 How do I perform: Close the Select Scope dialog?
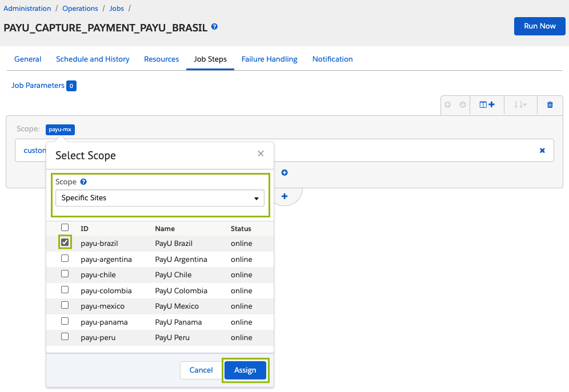[x=261, y=153]
